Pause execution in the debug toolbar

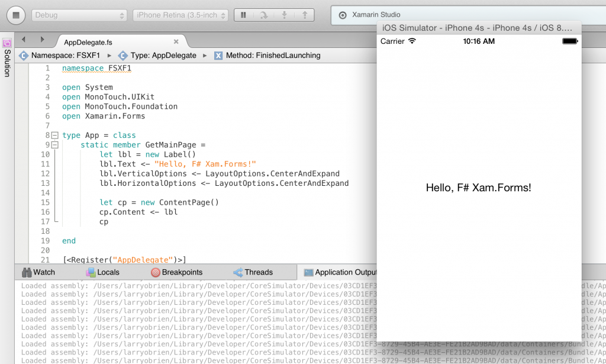[243, 15]
